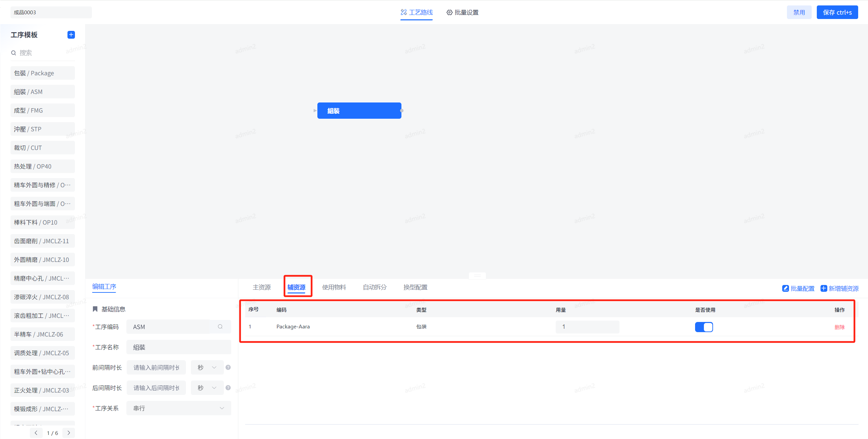Switch to the 使用物料 tab
Image resolution: width=868 pixels, height=439 pixels.
pyautogui.click(x=334, y=287)
